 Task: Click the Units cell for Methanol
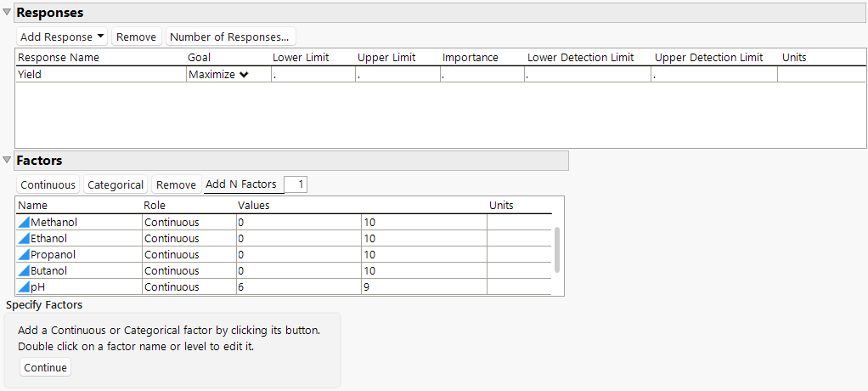pyautogui.click(x=519, y=223)
